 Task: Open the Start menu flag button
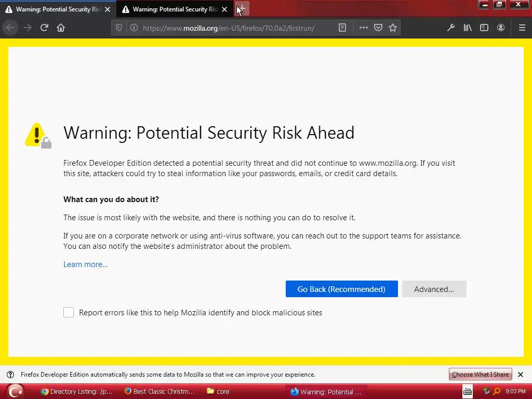[15, 391]
